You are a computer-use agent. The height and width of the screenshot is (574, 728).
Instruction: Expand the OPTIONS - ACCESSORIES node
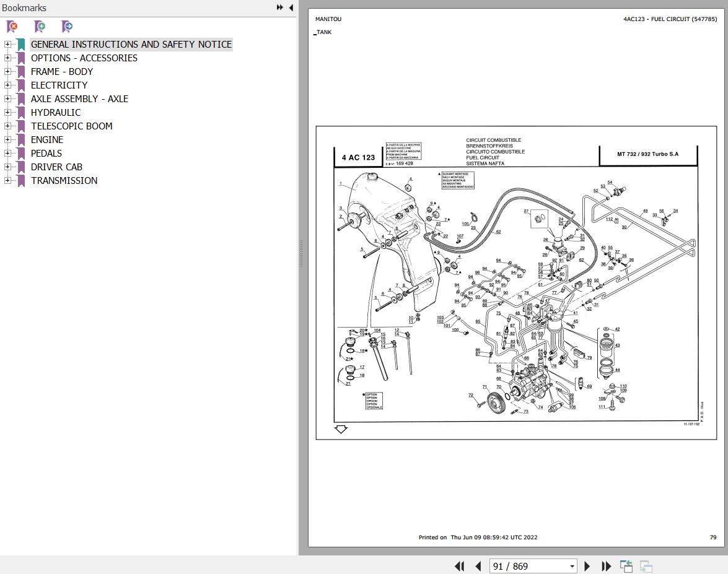tap(7, 58)
